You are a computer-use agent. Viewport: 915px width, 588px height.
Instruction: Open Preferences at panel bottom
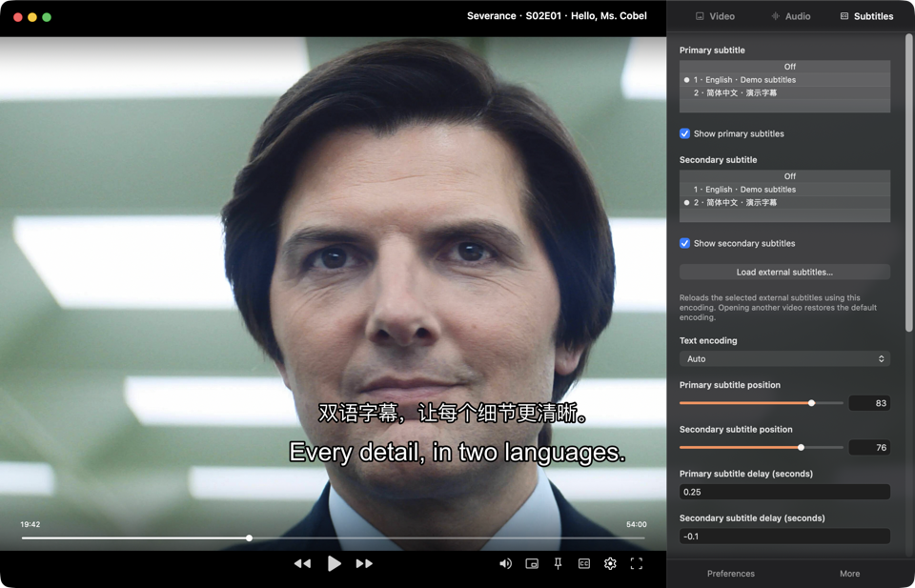coord(731,574)
